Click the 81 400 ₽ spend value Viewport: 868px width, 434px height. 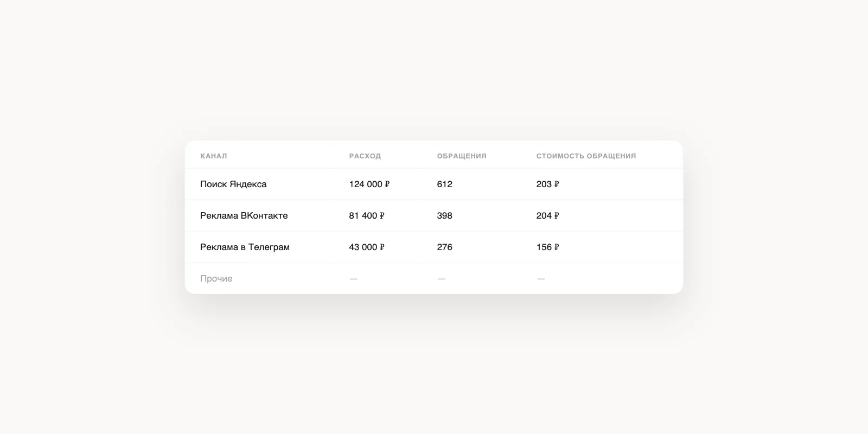(x=367, y=216)
